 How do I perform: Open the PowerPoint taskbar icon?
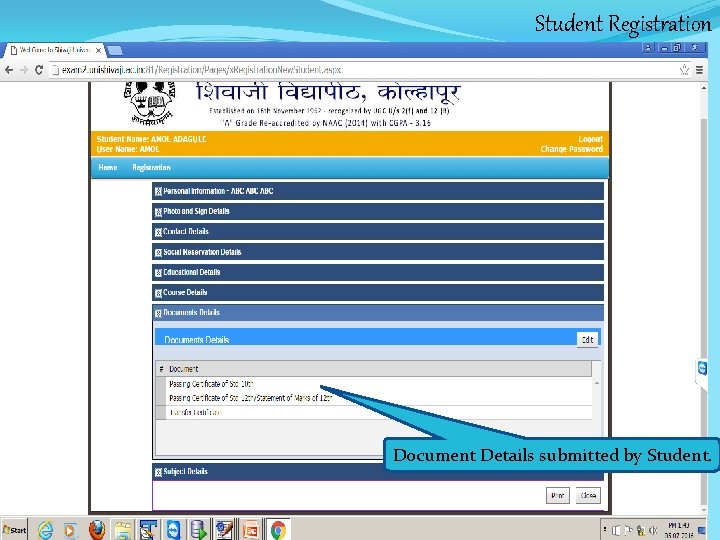tap(251, 530)
